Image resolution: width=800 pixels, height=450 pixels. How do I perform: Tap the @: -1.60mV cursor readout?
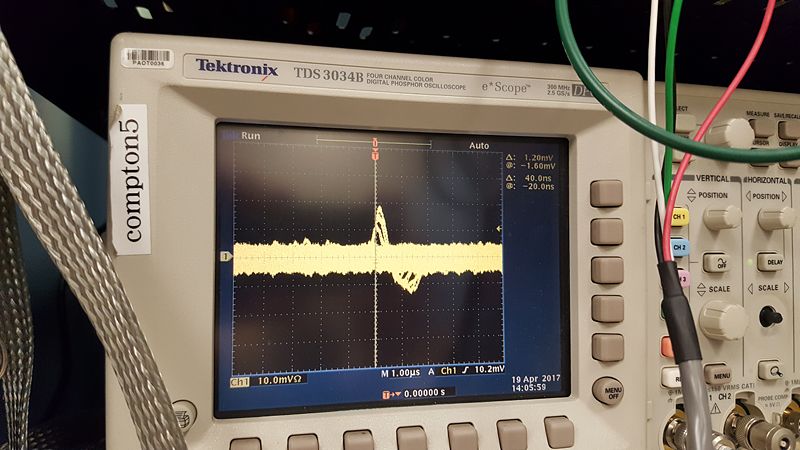click(531, 166)
